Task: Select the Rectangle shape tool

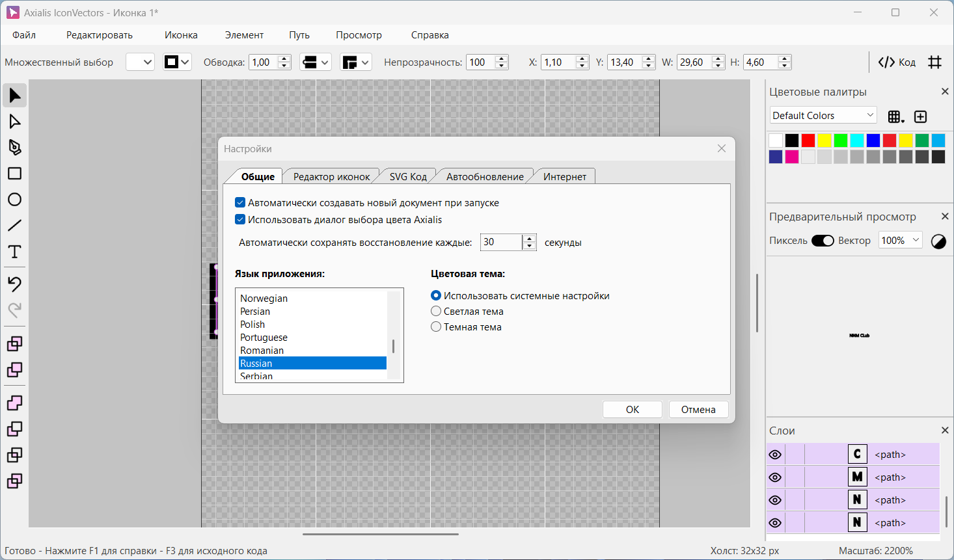Action: (14, 174)
